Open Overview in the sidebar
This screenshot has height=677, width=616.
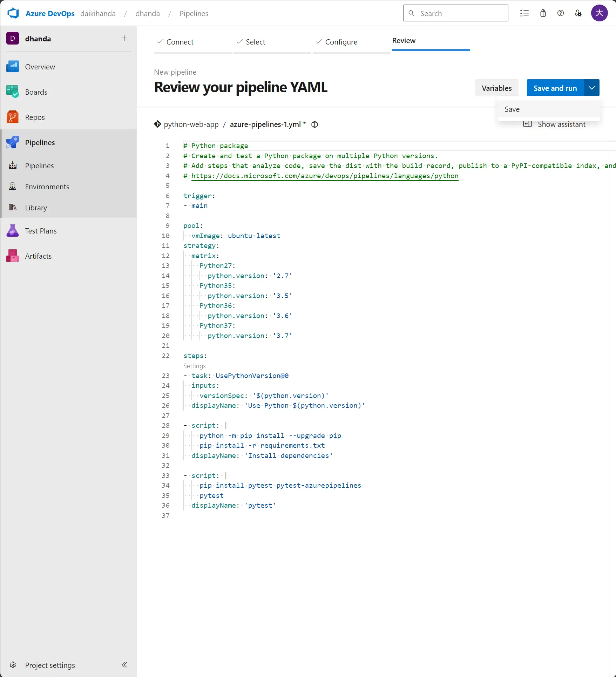(x=69, y=67)
